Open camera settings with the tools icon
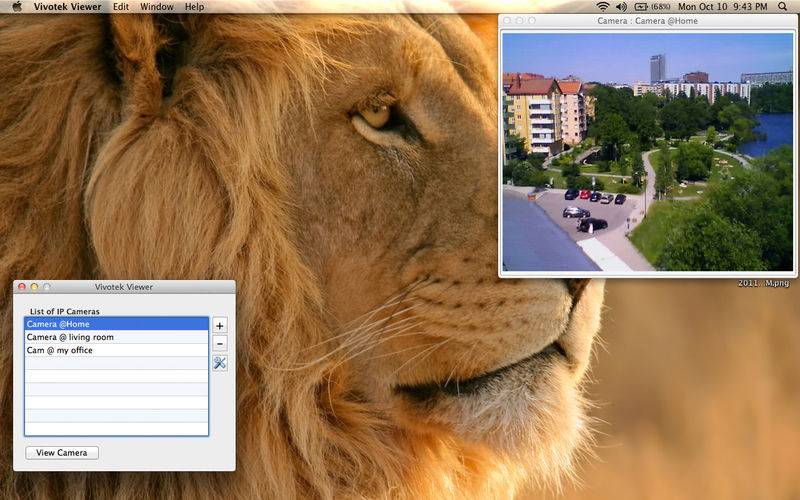This screenshot has height=500, width=800. click(x=220, y=362)
